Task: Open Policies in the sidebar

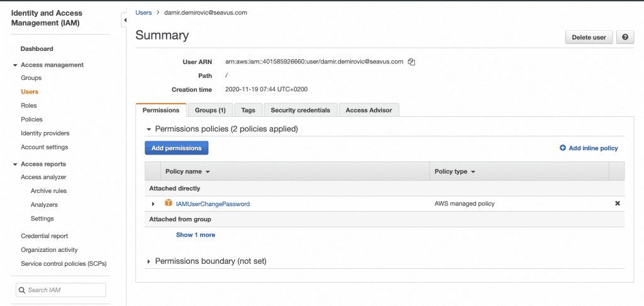Action: (x=31, y=119)
